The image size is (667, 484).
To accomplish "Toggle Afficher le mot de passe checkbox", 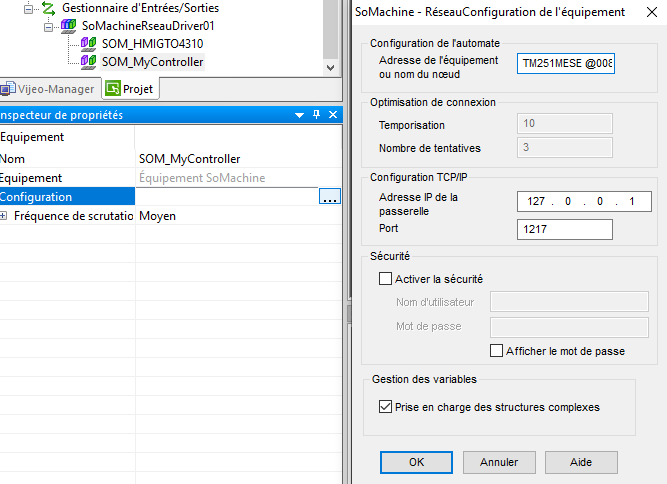I will click(x=497, y=351).
